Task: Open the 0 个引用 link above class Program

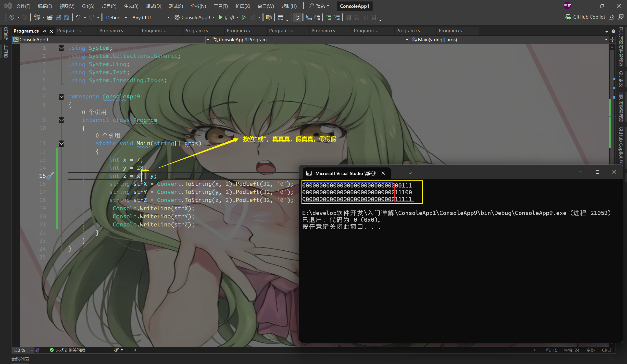Action: (x=94, y=112)
